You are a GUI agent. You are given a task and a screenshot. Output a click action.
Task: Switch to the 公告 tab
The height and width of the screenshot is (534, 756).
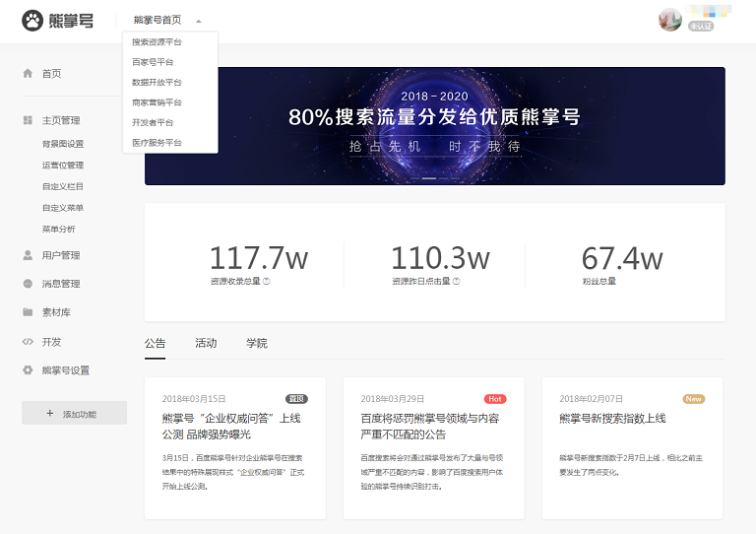155,343
